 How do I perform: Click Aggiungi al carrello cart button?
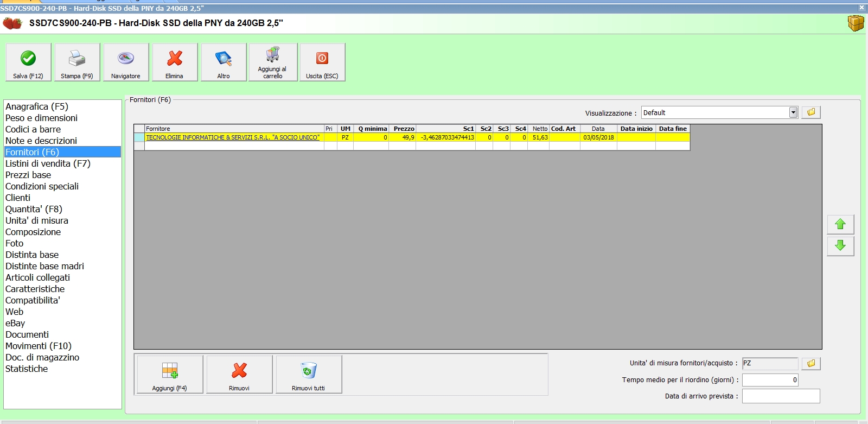click(x=272, y=62)
